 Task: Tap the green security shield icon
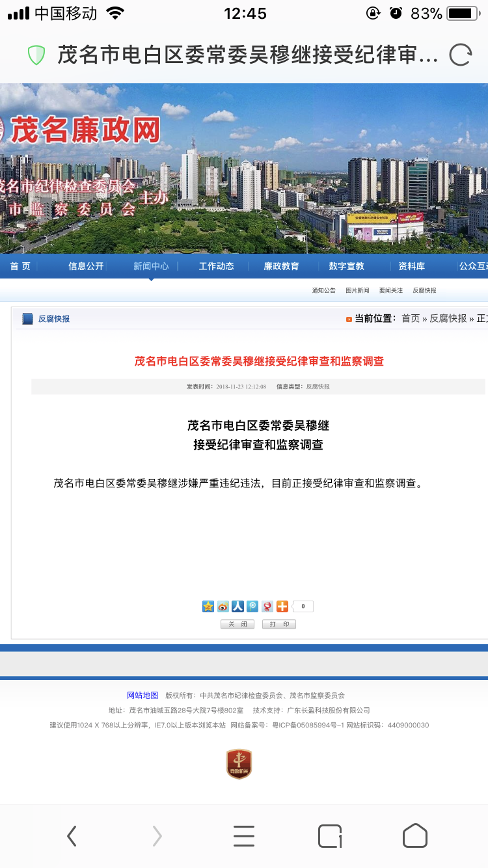pyautogui.click(x=36, y=55)
